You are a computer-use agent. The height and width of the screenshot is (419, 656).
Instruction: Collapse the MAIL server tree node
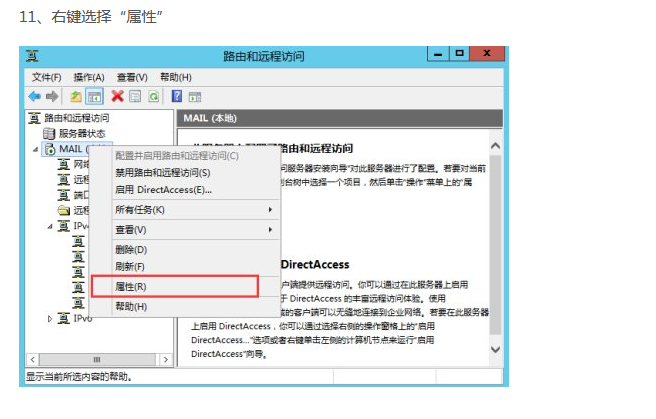37,149
